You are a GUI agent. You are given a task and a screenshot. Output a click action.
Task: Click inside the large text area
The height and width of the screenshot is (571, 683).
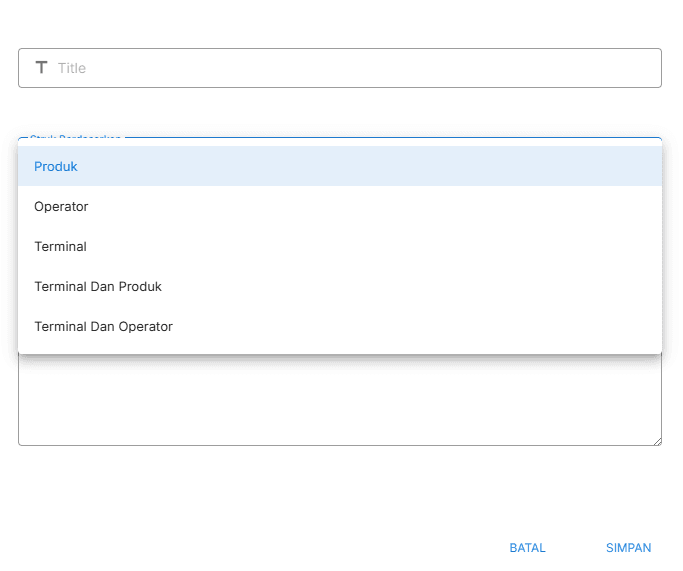[x=340, y=400]
